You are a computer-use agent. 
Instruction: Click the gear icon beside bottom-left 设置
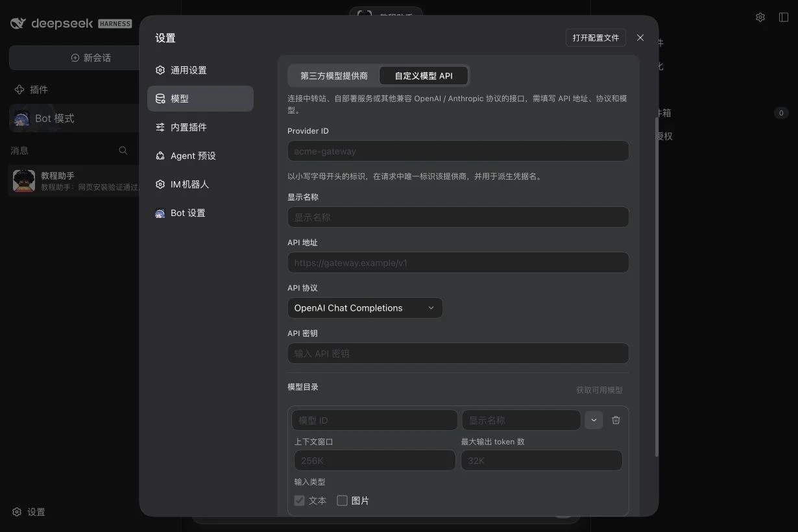point(18,512)
